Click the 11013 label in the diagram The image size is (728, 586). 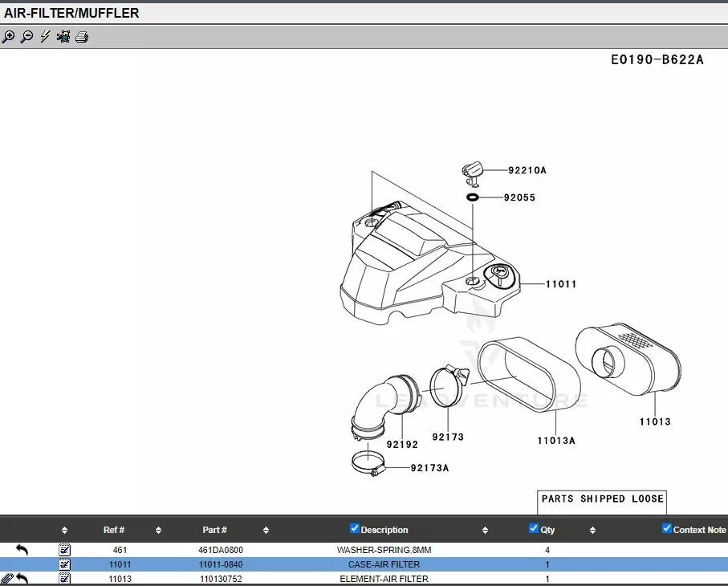tap(655, 421)
